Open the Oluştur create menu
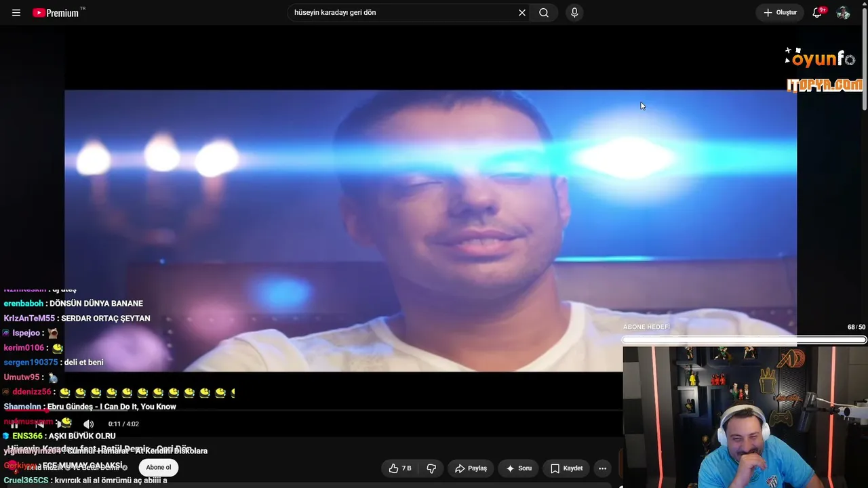Screen dimensions: 868x488 pos(780,13)
